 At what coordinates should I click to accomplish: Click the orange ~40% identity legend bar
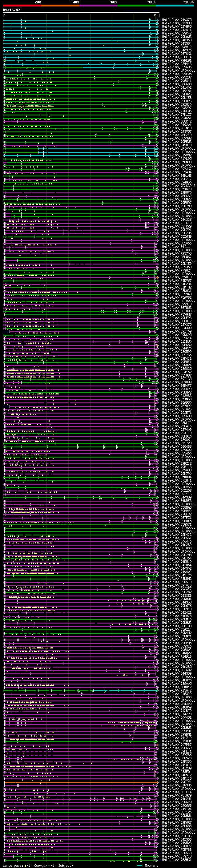coord(60,6)
